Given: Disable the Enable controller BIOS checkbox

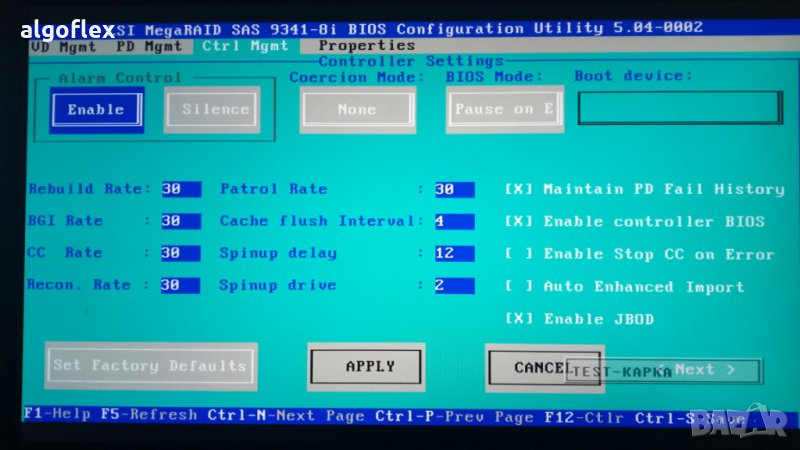Looking at the screenshot, I should point(519,221).
